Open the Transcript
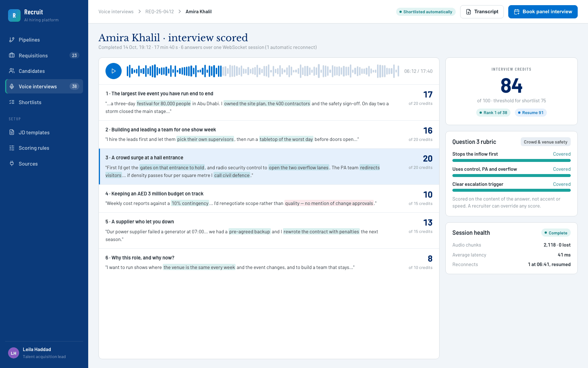Image resolution: width=588 pixels, height=368 pixels. (x=482, y=12)
